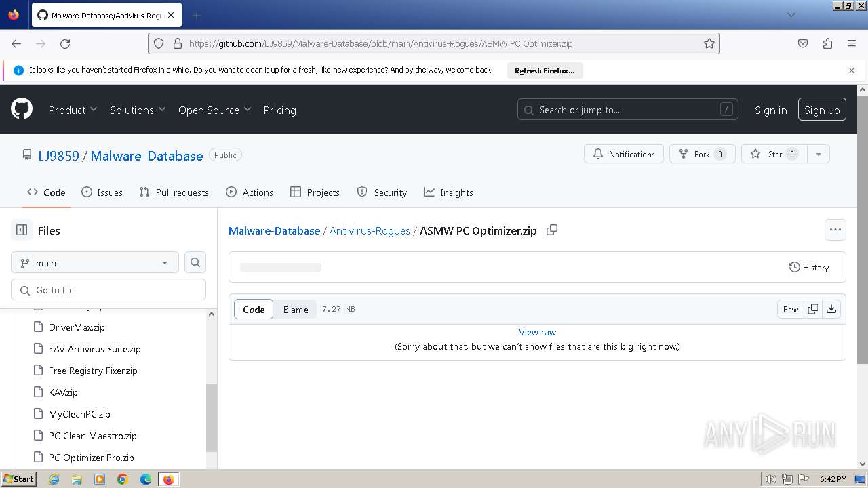List all tabs dropdown arrow
Screen dimensions: 868x488
791,15
